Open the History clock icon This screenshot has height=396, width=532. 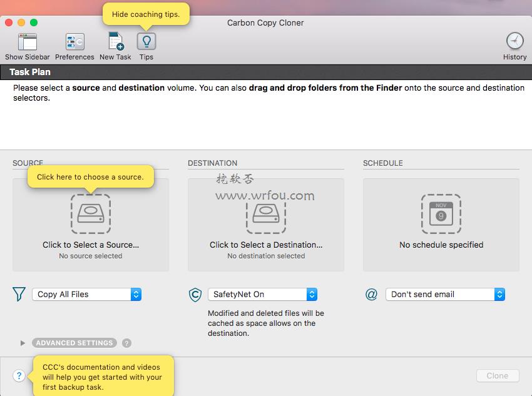point(514,41)
